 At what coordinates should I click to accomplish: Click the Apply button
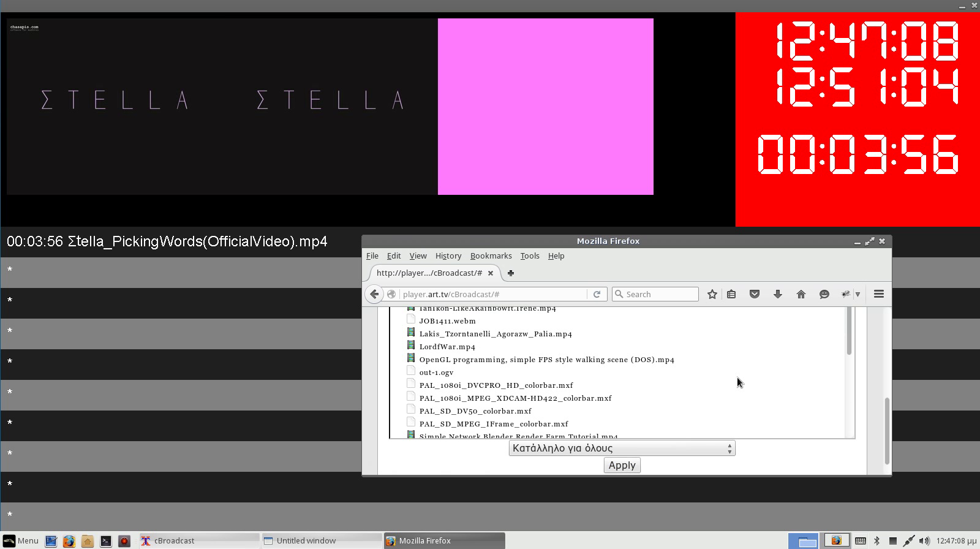pyautogui.click(x=622, y=466)
